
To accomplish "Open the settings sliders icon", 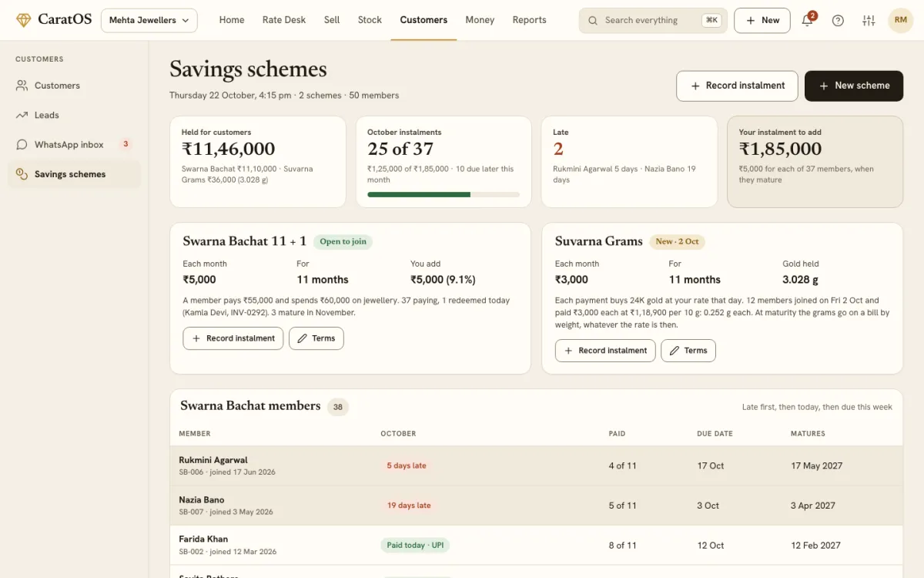I will coord(869,21).
